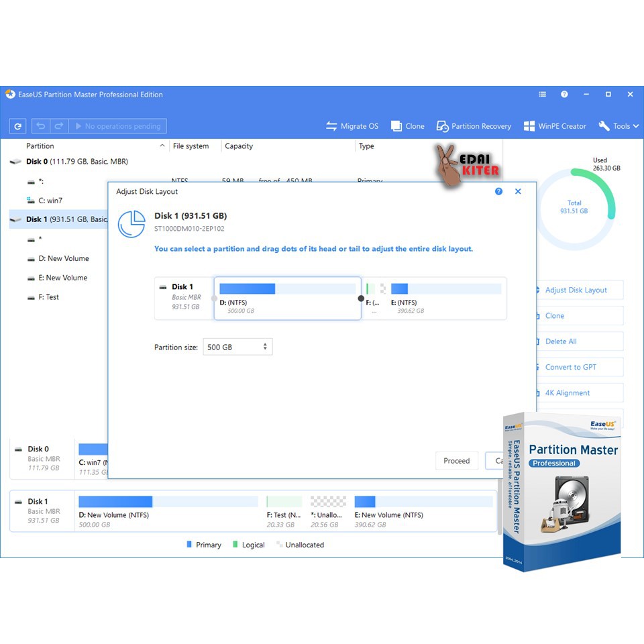Image resolution: width=644 pixels, height=644 pixels.
Task: Click the Partition size spinner arrows
Action: (x=265, y=347)
